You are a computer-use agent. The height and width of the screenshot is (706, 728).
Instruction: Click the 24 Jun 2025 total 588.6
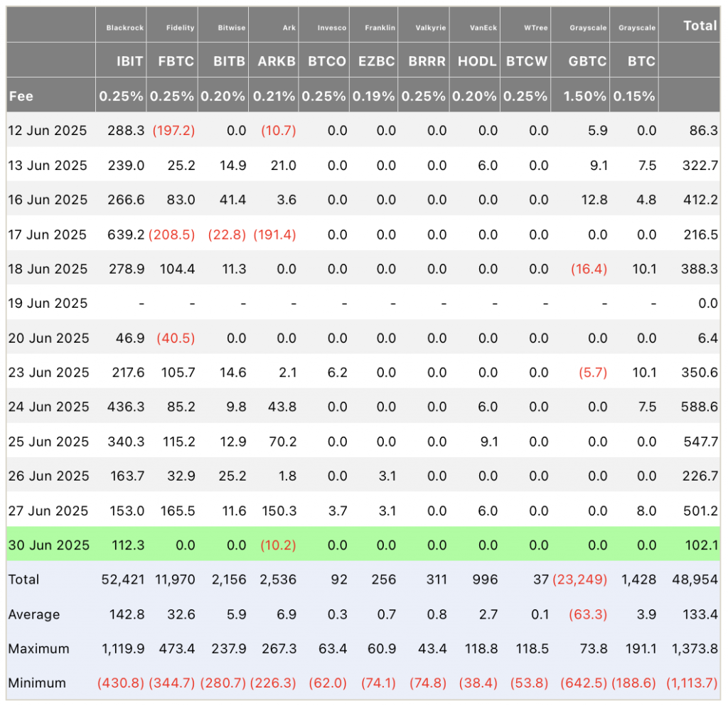(700, 407)
